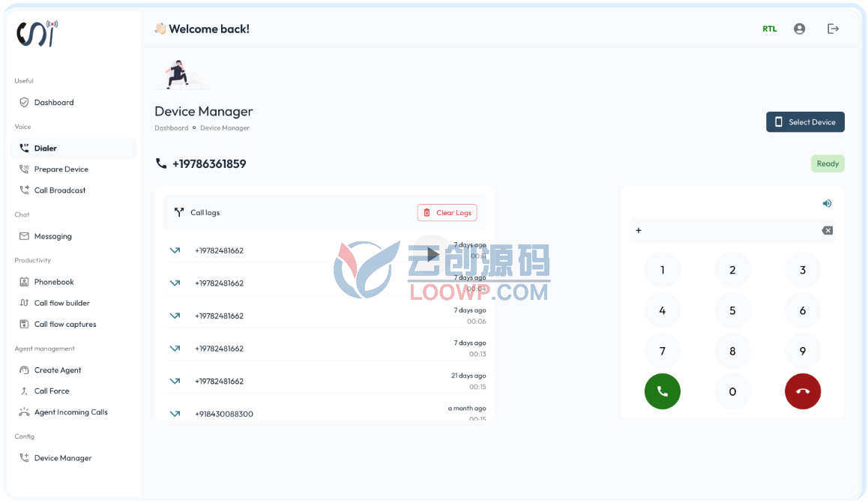Tap keypad digit 9

tap(803, 351)
